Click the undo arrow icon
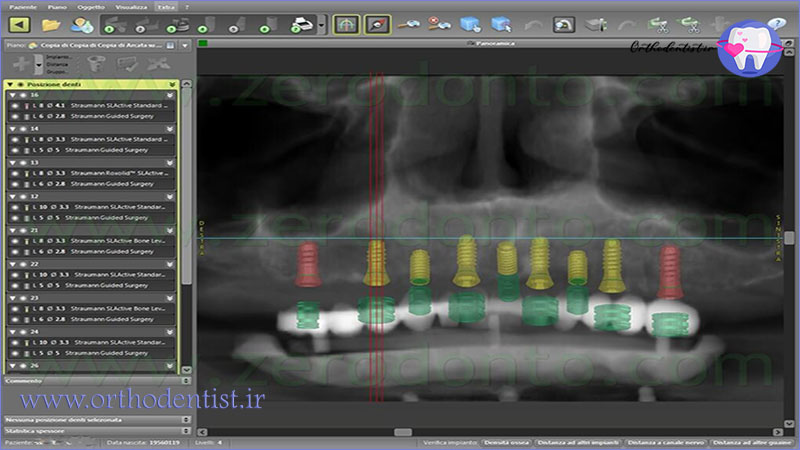 point(533,24)
